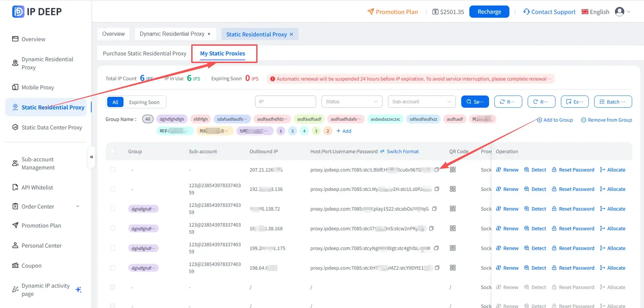The width and height of the screenshot is (644, 308).
Task: Open the Overview page tab
Action: [x=113, y=34]
